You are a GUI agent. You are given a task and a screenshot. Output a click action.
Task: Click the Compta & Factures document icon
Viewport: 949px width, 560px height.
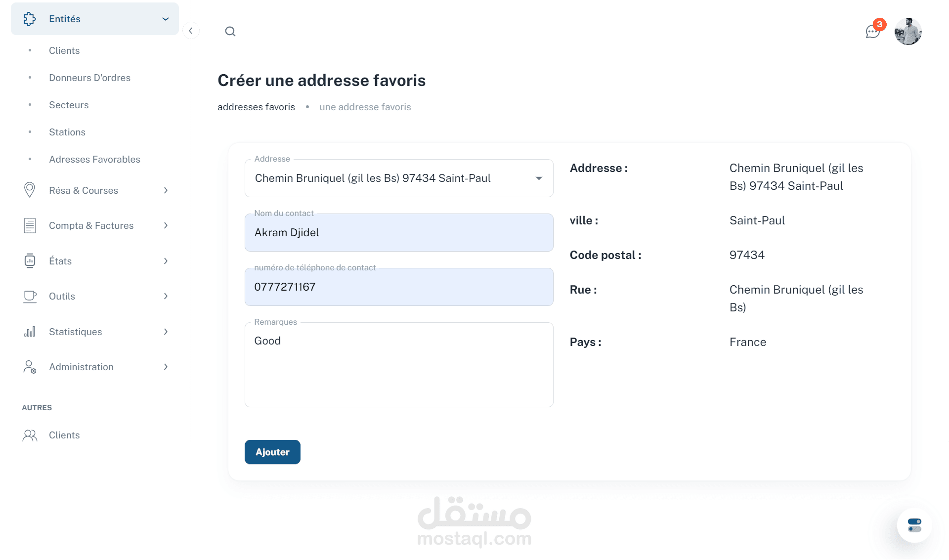[30, 225]
